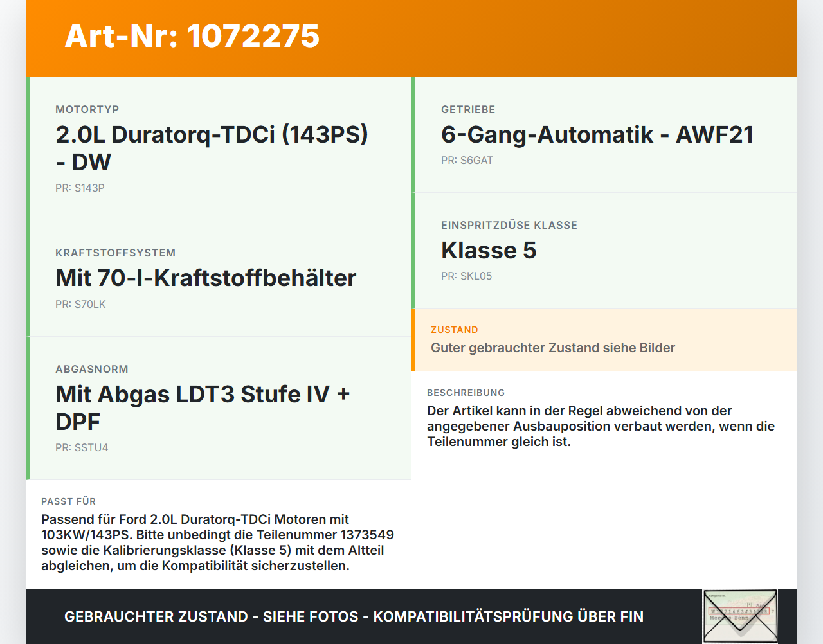The height and width of the screenshot is (644, 823).
Task: Click the Art-Nr: 1072275 heading
Action: tap(192, 36)
